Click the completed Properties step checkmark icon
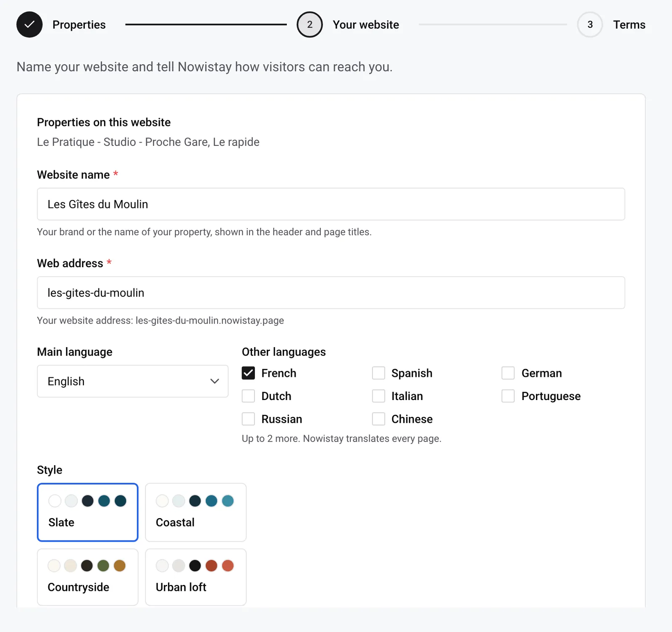Image resolution: width=672 pixels, height=632 pixels. click(29, 24)
